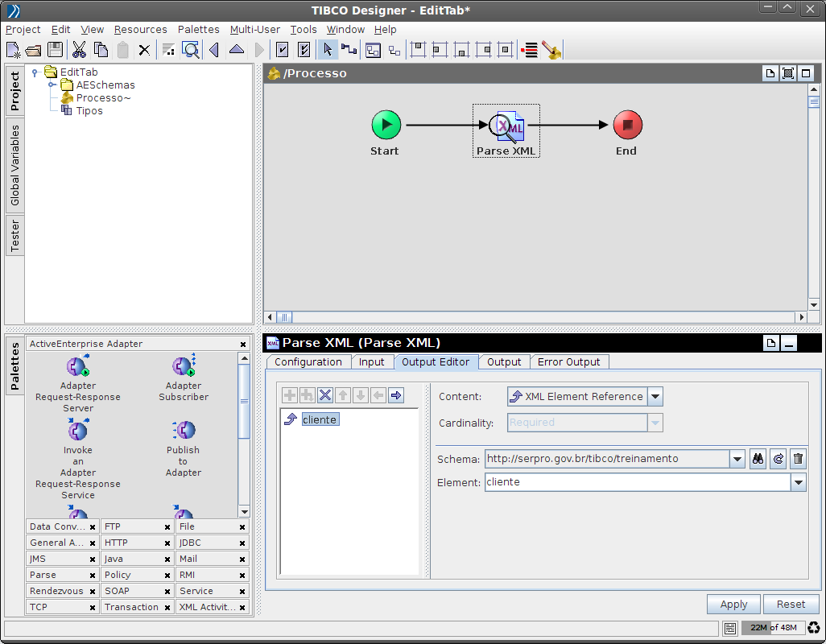This screenshot has width=826, height=644.
Task: Collapse the EditTab tree node
Action: (35, 72)
